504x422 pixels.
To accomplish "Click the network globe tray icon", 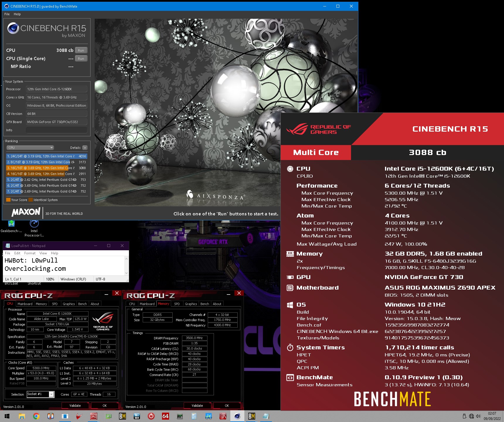I will point(471,416).
